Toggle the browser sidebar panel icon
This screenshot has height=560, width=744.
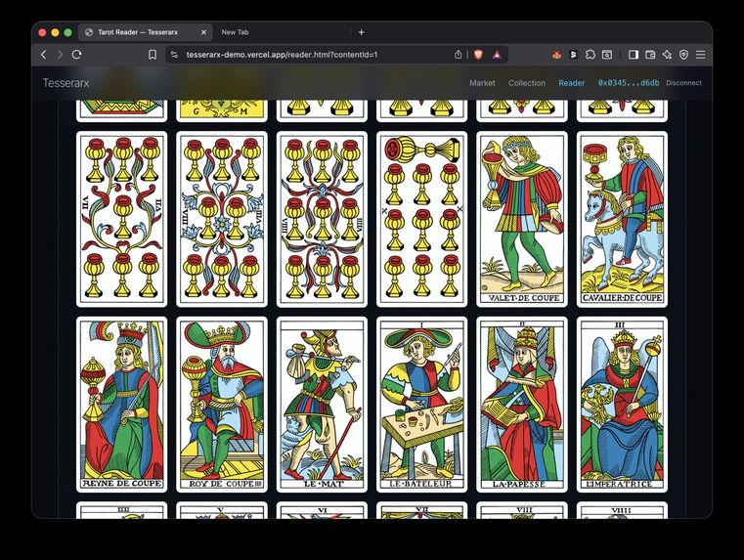pyautogui.click(x=633, y=55)
